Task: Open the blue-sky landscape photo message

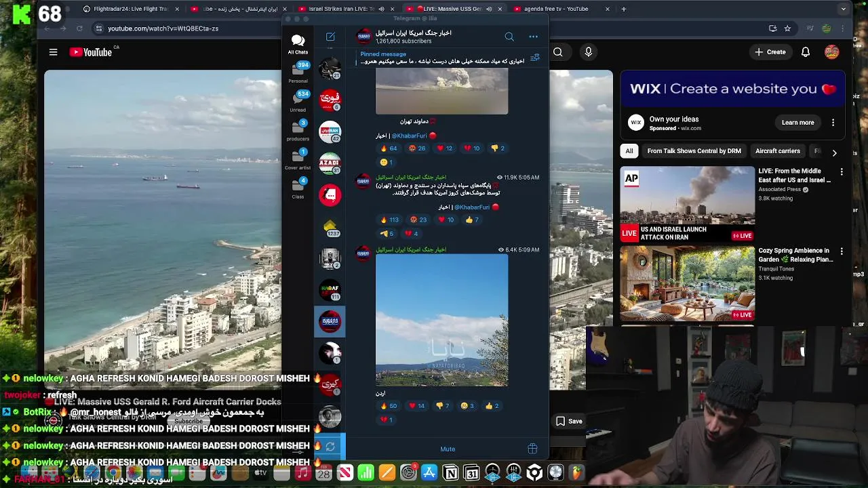Action: tap(441, 320)
